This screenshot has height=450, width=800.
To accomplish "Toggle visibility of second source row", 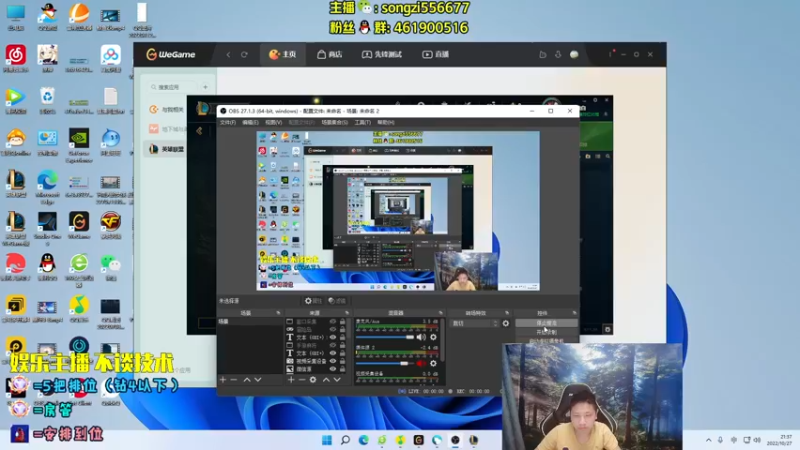I will (333, 330).
